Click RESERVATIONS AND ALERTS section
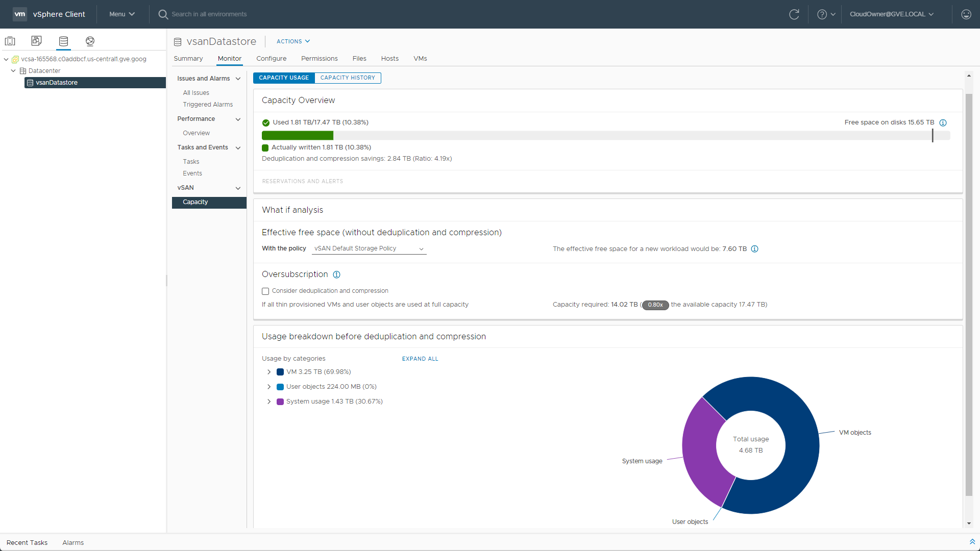The image size is (980, 551). point(303,182)
